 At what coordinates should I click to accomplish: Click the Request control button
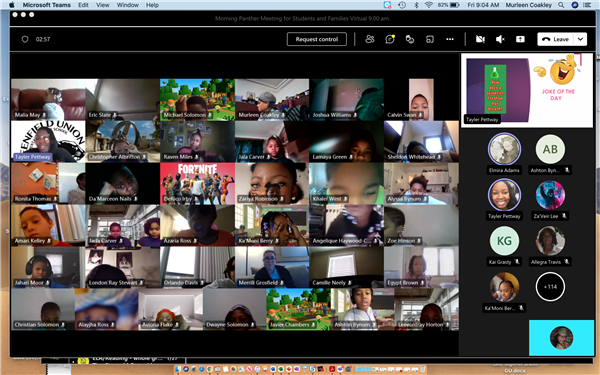317,39
